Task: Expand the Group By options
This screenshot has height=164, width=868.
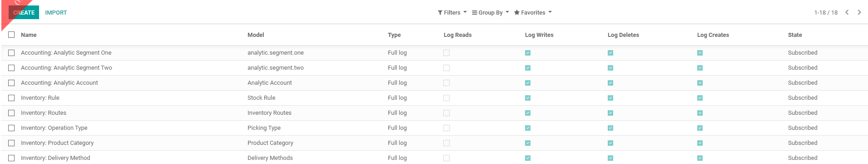Action: tap(491, 12)
